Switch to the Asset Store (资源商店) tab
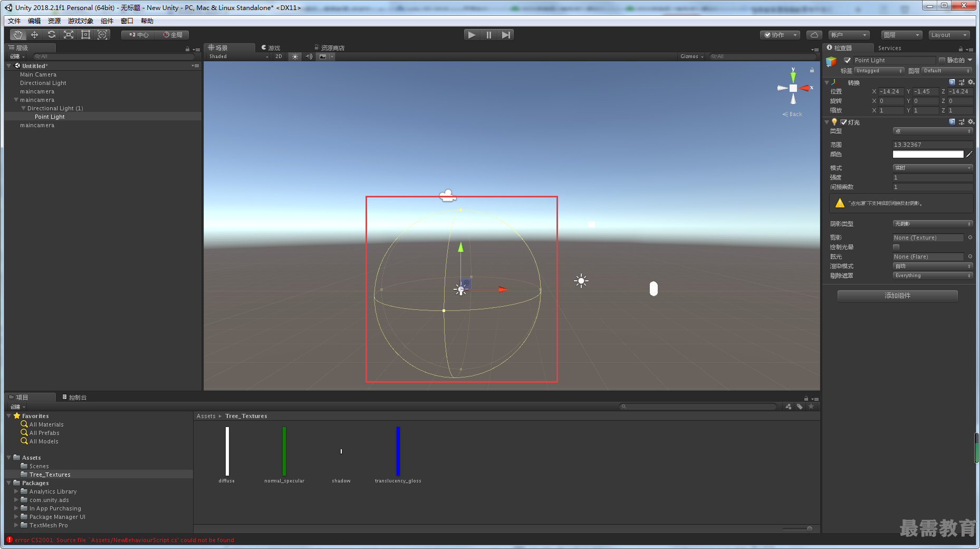Image resolution: width=980 pixels, height=549 pixels. coord(329,48)
